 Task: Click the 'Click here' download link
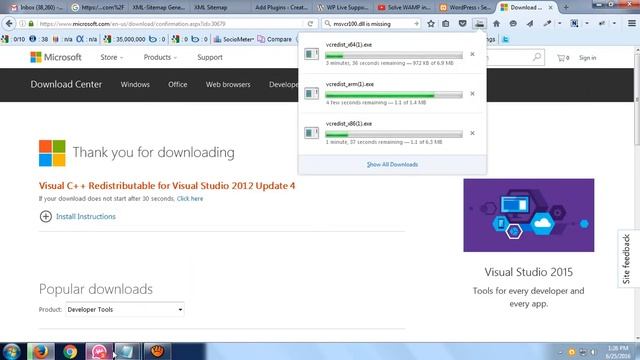click(190, 198)
